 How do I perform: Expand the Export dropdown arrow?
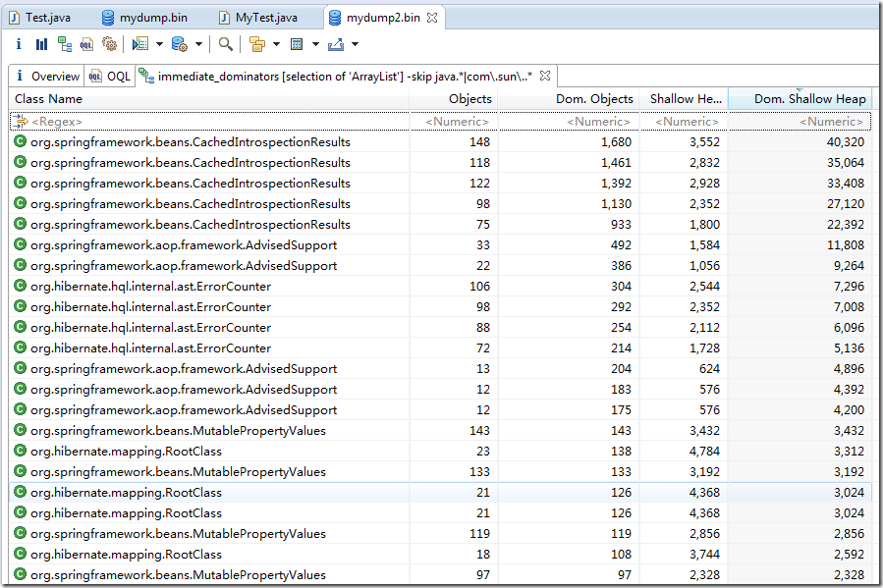pos(355,44)
